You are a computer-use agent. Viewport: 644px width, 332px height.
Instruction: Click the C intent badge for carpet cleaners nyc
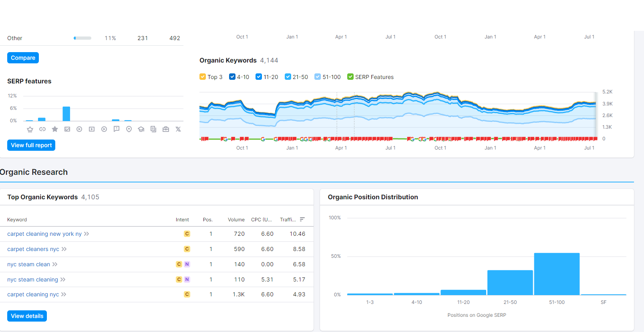point(187,249)
